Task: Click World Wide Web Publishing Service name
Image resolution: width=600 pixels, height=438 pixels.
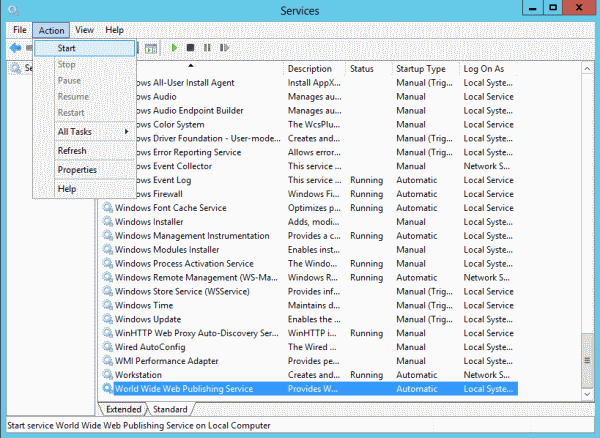Action: 184,389
